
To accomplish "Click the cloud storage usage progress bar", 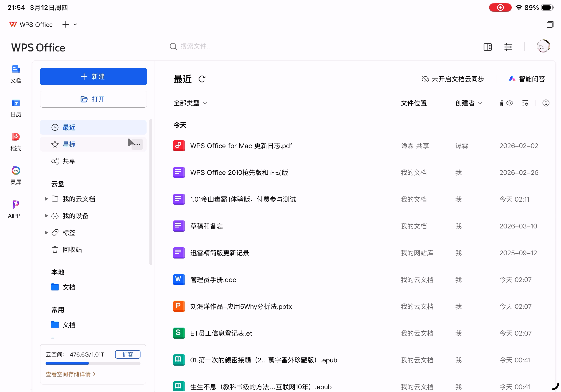I will [x=93, y=363].
